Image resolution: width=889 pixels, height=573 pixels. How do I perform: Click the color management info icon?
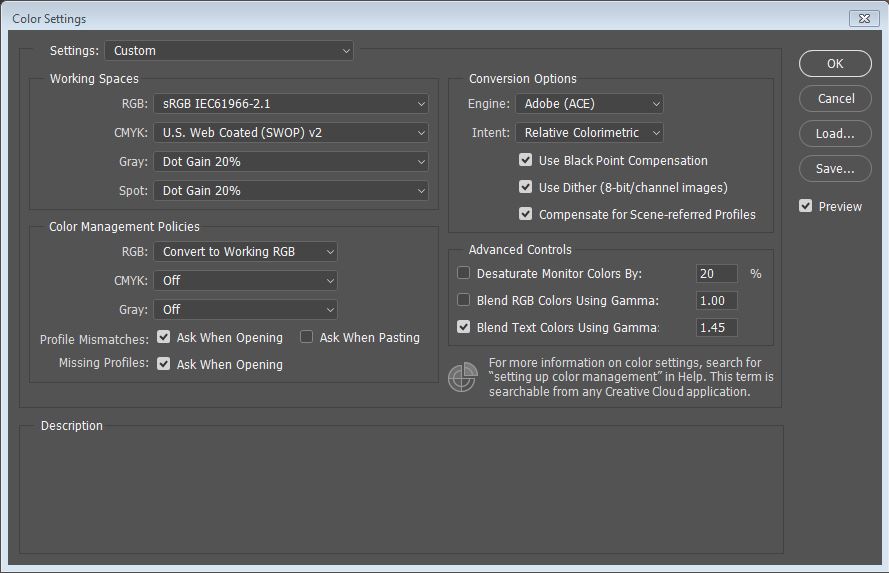pos(462,377)
